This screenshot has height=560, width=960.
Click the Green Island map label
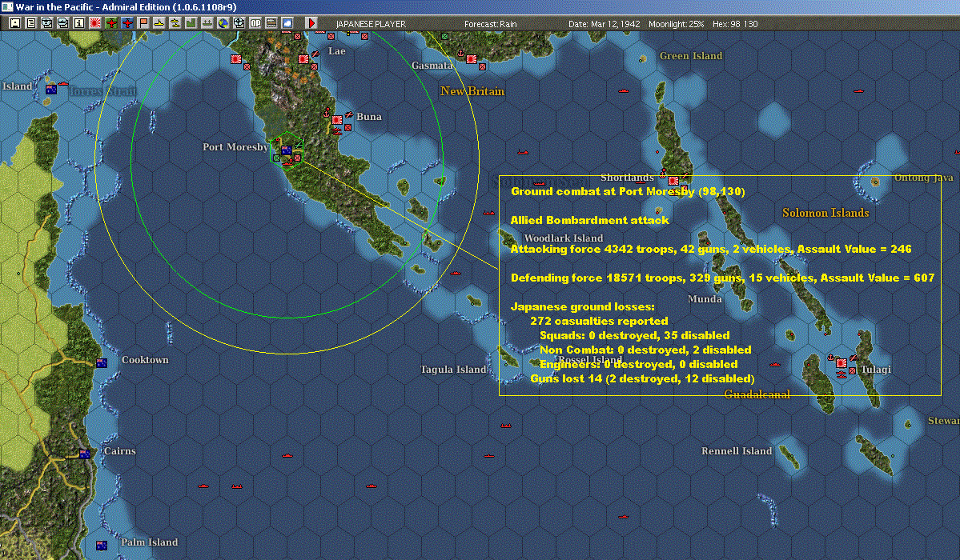point(691,56)
